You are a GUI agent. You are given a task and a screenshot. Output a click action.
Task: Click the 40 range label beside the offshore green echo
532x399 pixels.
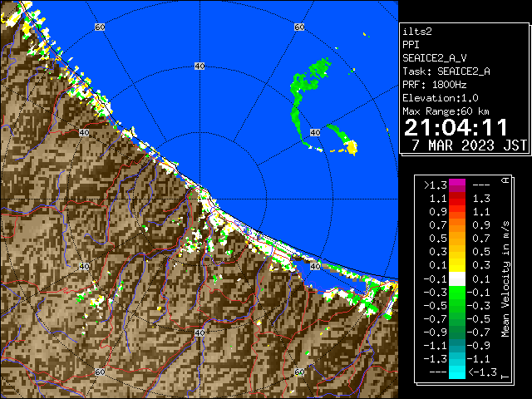point(315,132)
